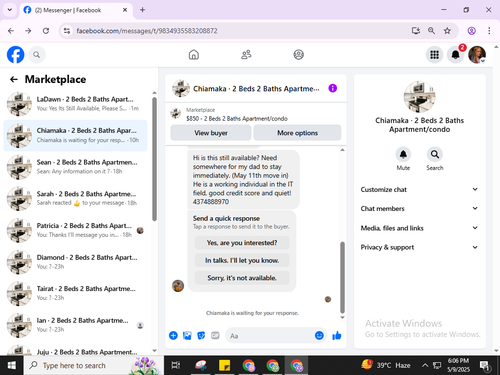Open Sarah's conversation
Image resolution: width=500 pixels, height=375 pixels.
(75, 198)
